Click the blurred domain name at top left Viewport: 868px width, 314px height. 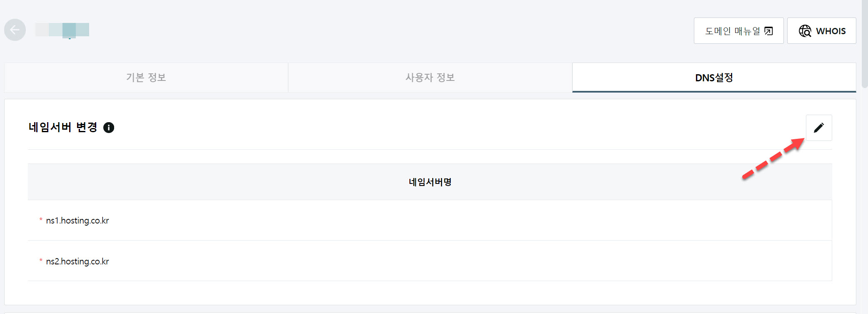(x=62, y=30)
